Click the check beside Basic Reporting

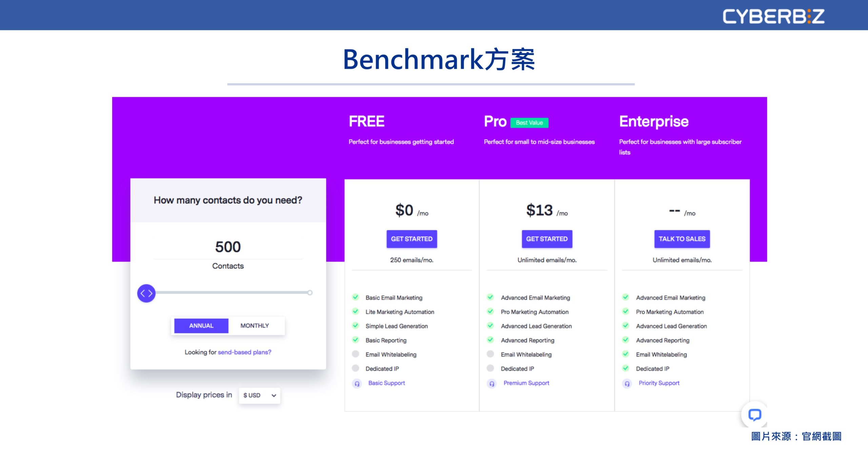pyautogui.click(x=355, y=340)
